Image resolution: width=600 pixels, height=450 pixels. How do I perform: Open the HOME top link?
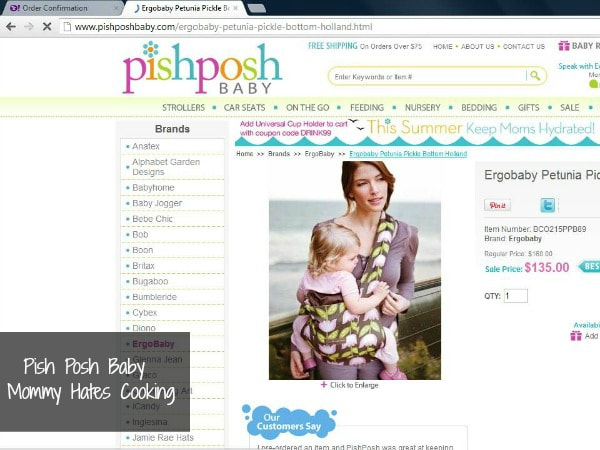(443, 46)
